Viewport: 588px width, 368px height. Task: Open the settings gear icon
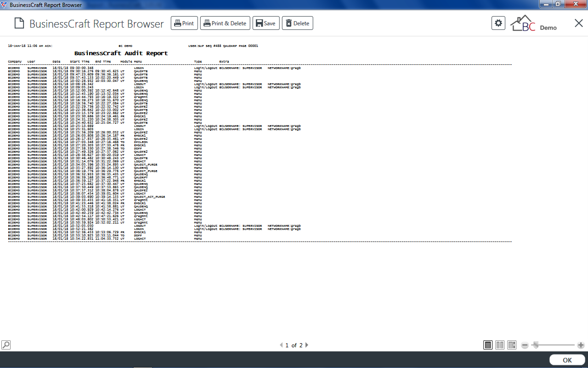498,23
